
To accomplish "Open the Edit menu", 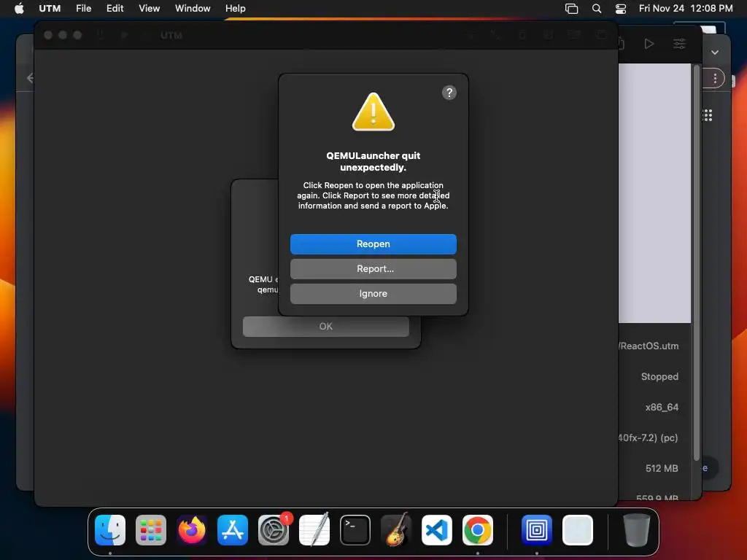I will (x=115, y=9).
